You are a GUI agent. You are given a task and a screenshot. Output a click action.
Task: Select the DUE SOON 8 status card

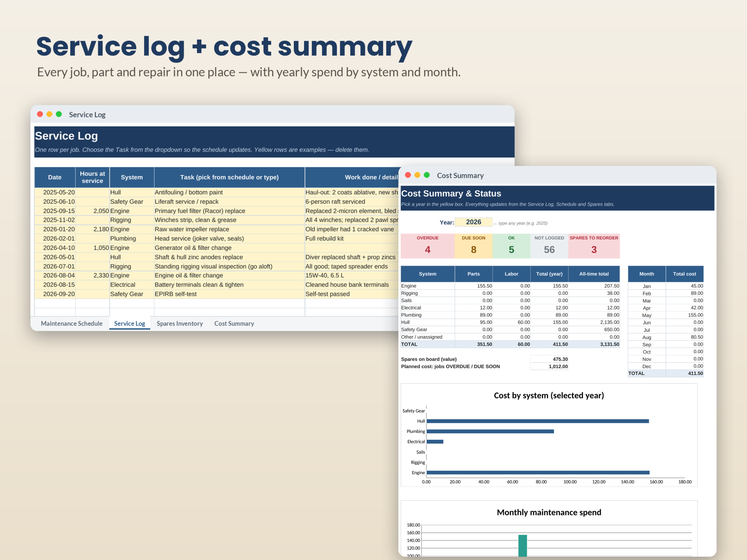pos(474,246)
